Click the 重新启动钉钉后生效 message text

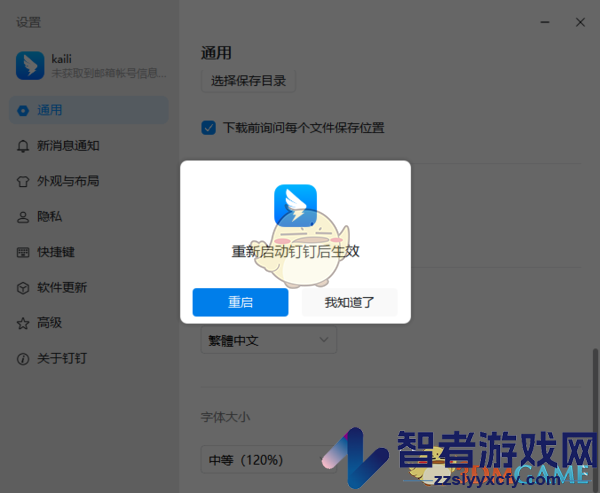(295, 251)
